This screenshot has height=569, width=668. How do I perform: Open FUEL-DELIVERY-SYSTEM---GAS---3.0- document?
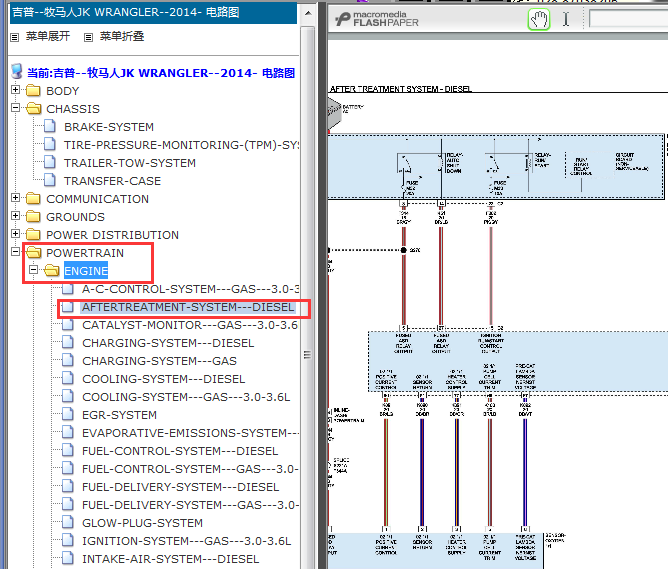190,505
